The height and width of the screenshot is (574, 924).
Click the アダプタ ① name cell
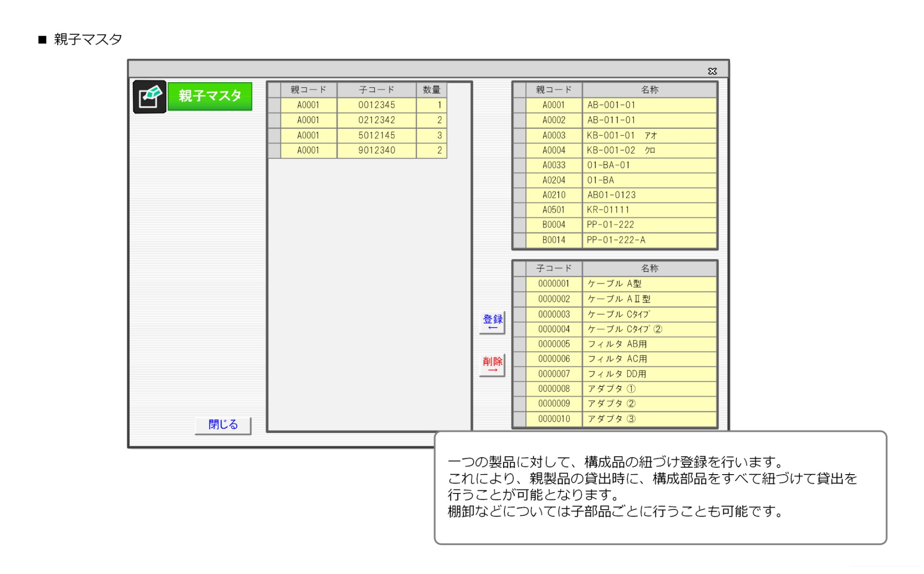tap(650, 389)
